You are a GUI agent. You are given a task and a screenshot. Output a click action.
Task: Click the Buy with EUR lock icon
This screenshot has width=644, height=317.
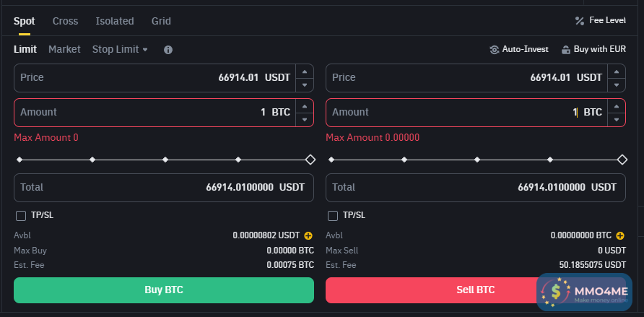566,50
